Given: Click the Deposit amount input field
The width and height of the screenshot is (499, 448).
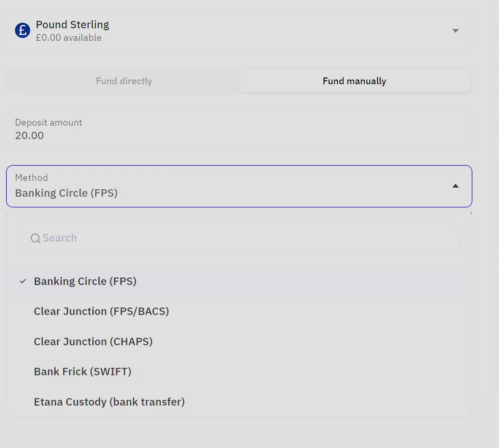Looking at the screenshot, I should [239, 130].
